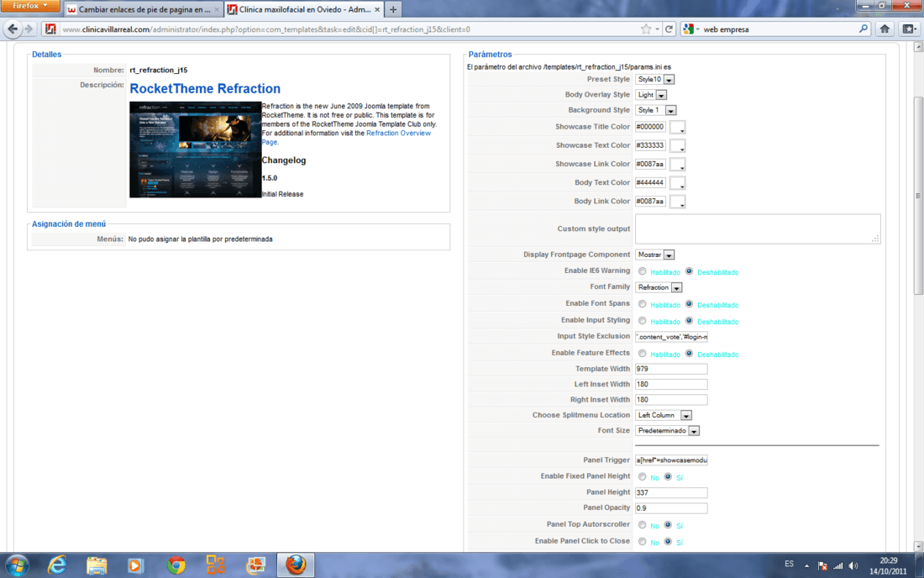This screenshot has height=578, width=924.
Task: Bookmark page with the star icon
Action: pos(646,29)
